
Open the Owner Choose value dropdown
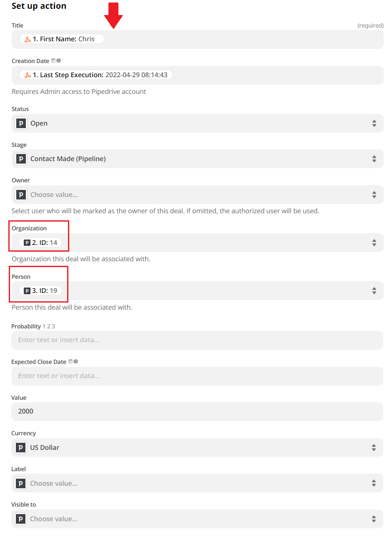click(197, 194)
